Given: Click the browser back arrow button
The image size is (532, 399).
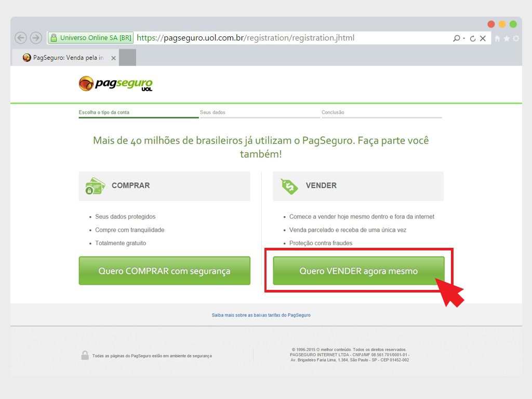Looking at the screenshot, I should 21,38.
